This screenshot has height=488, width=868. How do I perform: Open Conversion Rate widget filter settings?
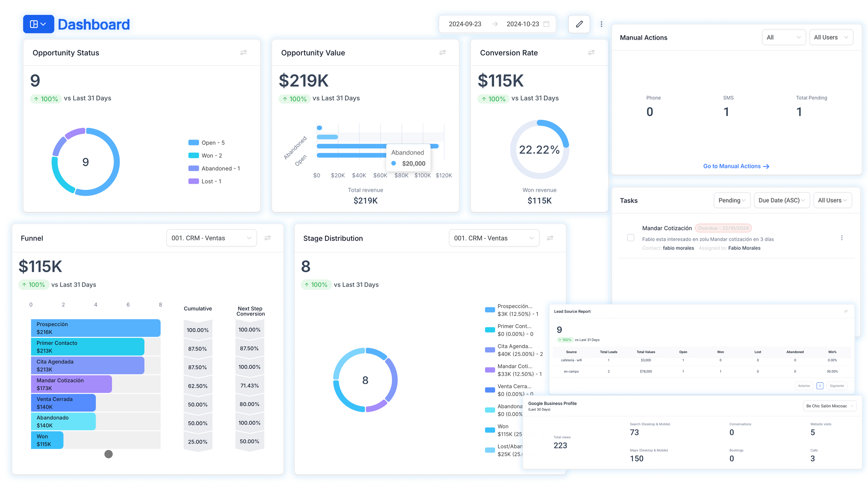coord(591,53)
